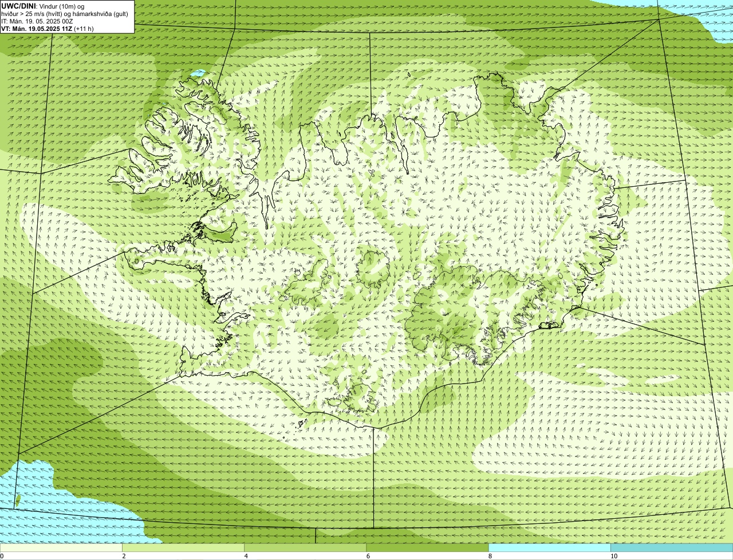Image resolution: width=733 pixels, height=560 pixels.
Task: Click the "VT: Mán. 19.05.2025 11Z" valid time line
Action: point(48,28)
